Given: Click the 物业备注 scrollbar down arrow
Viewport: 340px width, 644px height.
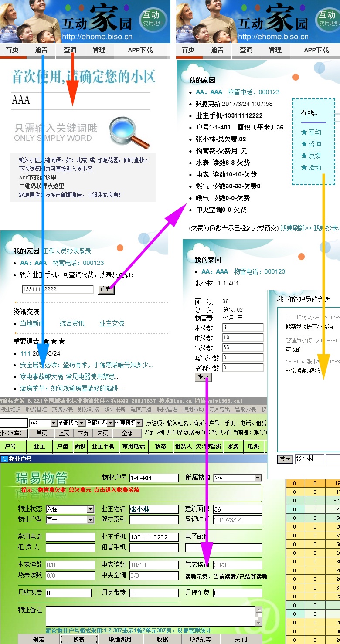Looking at the screenshot, I should tap(258, 623).
